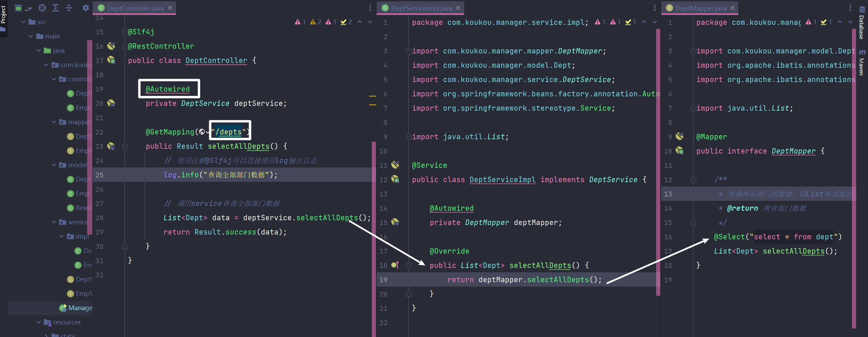Click Expand All in the project toolbar
Screen dimensions: 868x337
56,8
